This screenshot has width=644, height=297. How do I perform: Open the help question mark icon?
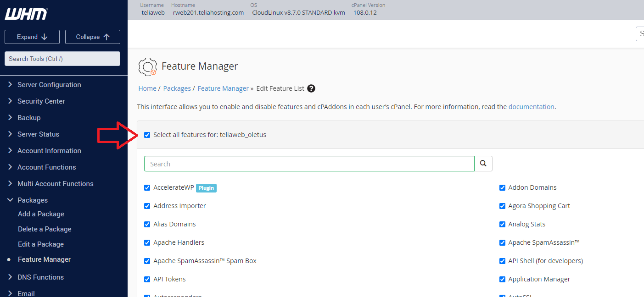pos(311,88)
